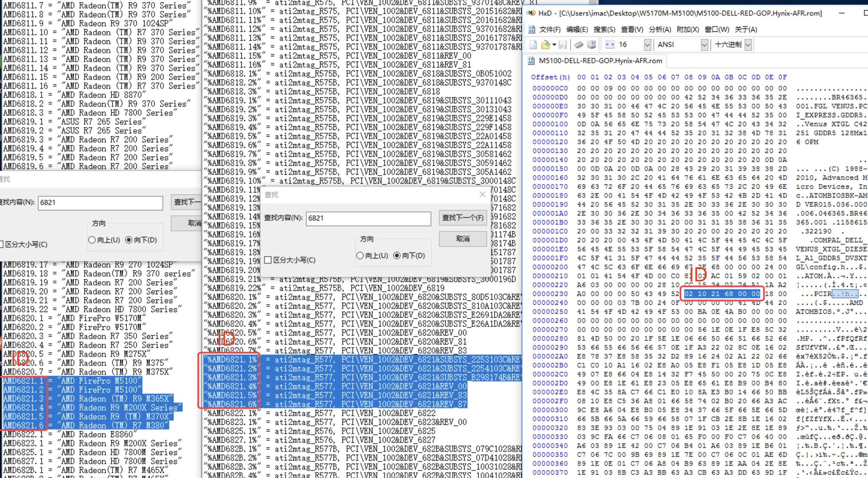Click the bytes-per-row width arrows icon
This screenshot has height=478, width=868.
click(610, 45)
